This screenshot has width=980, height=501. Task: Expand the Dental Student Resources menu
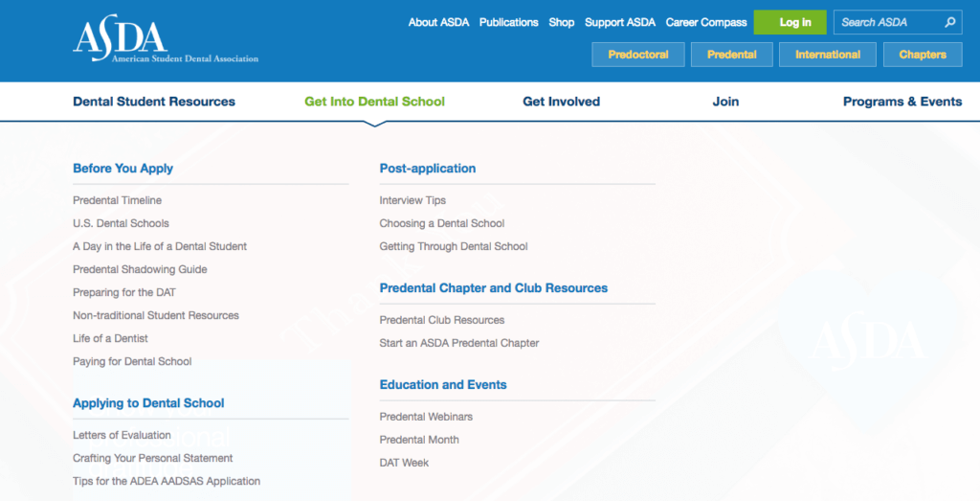tap(154, 102)
